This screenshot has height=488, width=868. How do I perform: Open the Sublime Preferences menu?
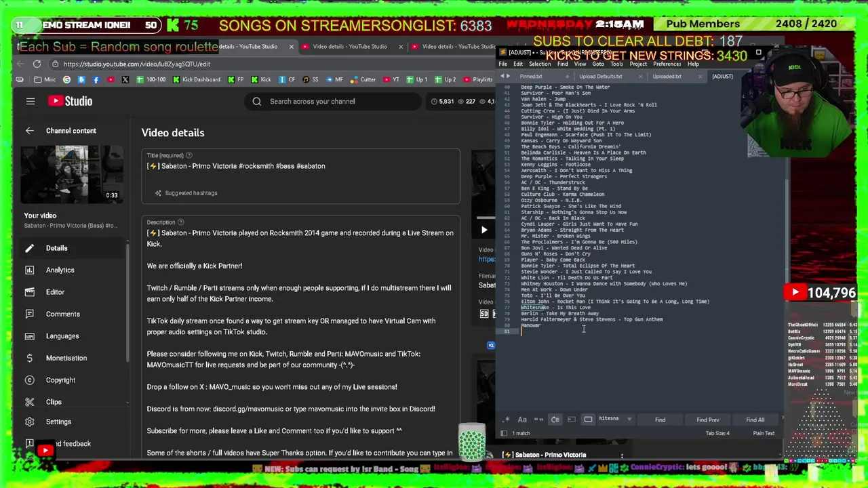click(667, 64)
